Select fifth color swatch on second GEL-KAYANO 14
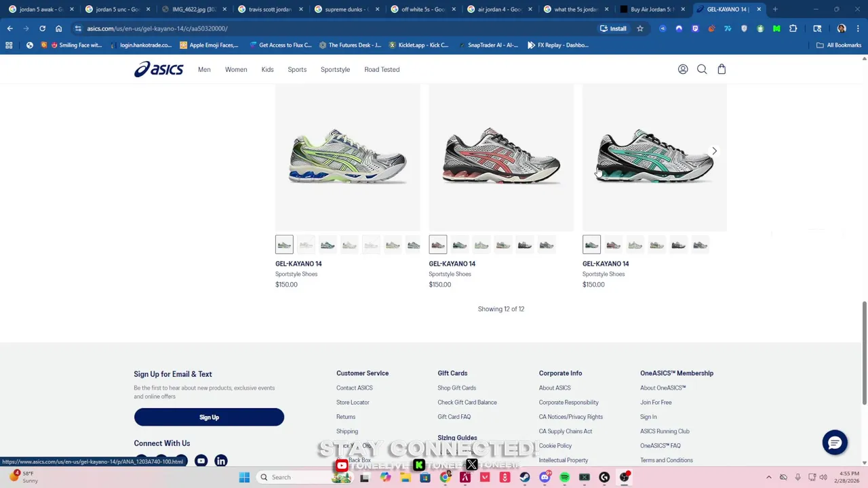868x488 pixels. 525,245
